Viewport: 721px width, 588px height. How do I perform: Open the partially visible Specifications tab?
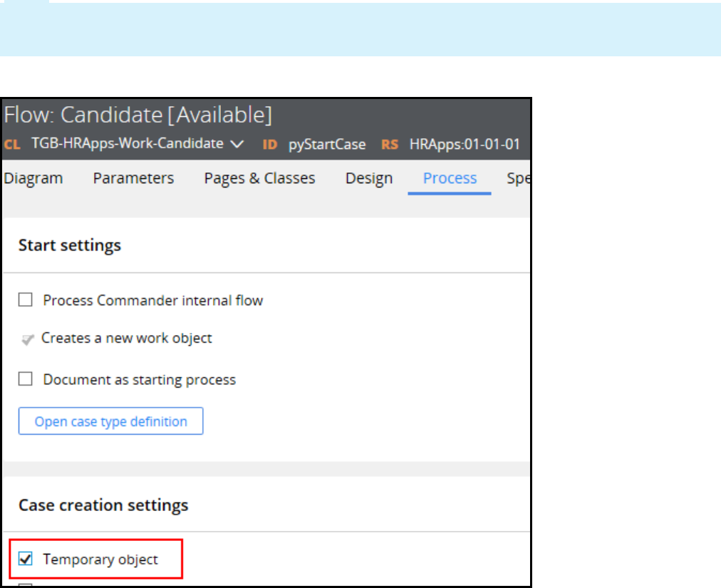click(517, 178)
